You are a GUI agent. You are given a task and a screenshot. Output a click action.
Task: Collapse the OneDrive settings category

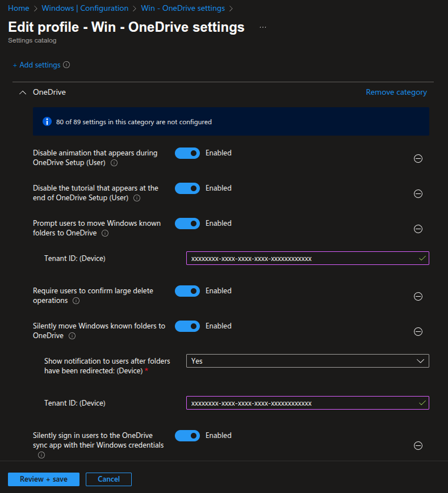(x=23, y=92)
